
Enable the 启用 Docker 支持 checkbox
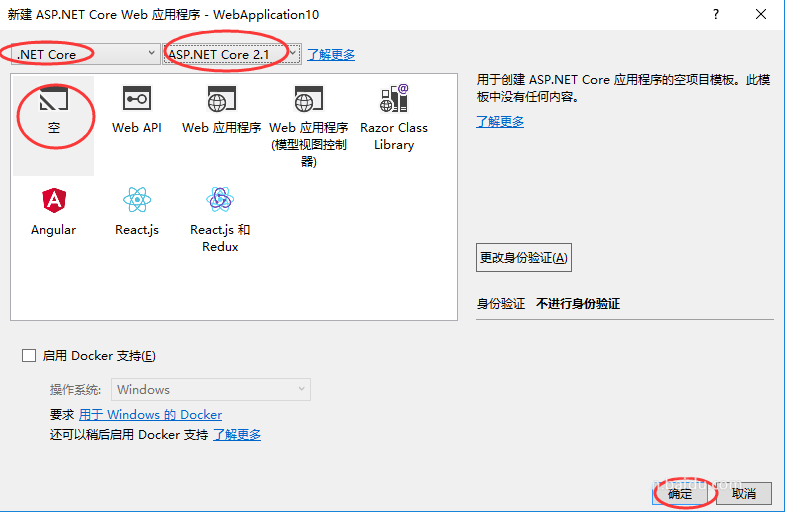pyautogui.click(x=29, y=356)
